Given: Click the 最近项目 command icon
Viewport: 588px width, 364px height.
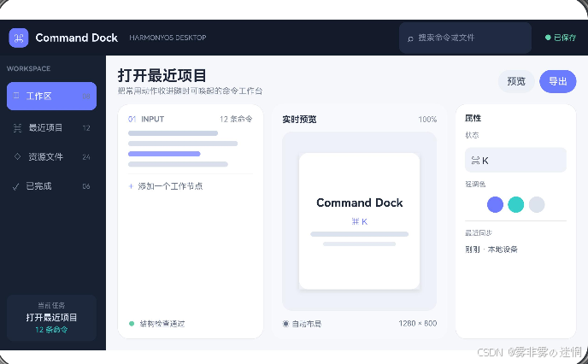Looking at the screenshot, I should click(17, 128).
